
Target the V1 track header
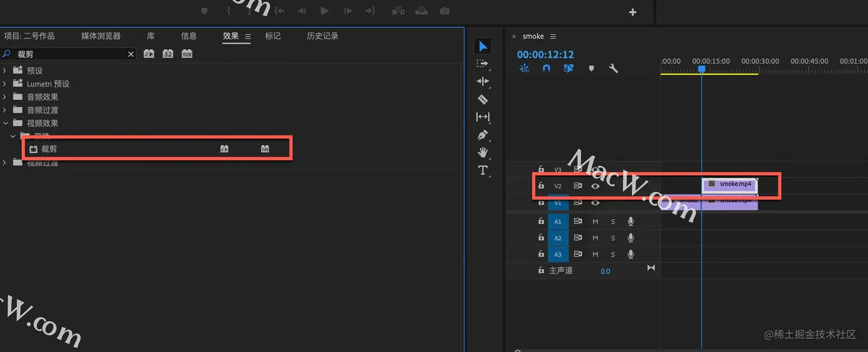tap(558, 203)
